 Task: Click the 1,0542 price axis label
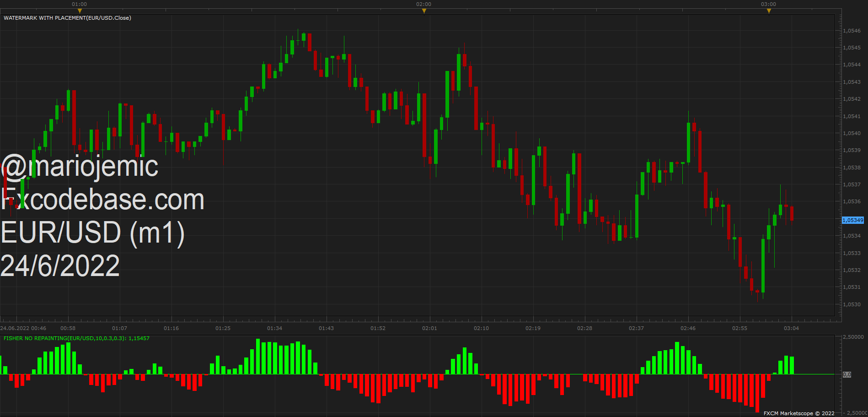tap(852, 99)
